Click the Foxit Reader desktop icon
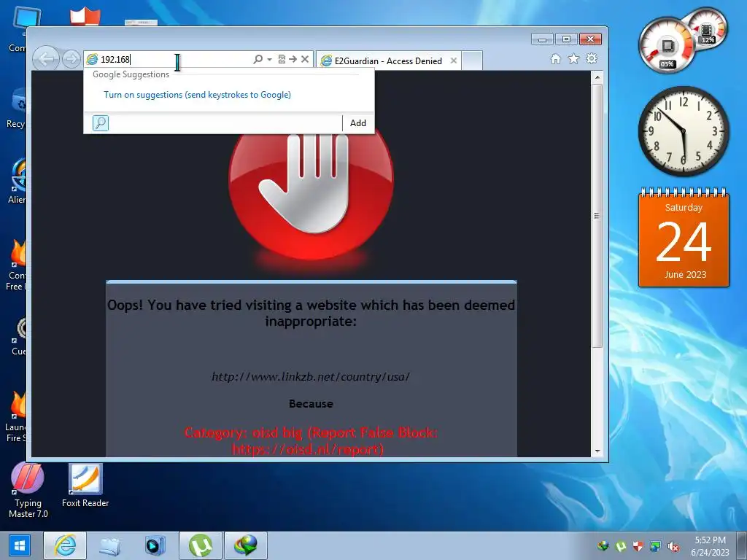 (x=85, y=485)
